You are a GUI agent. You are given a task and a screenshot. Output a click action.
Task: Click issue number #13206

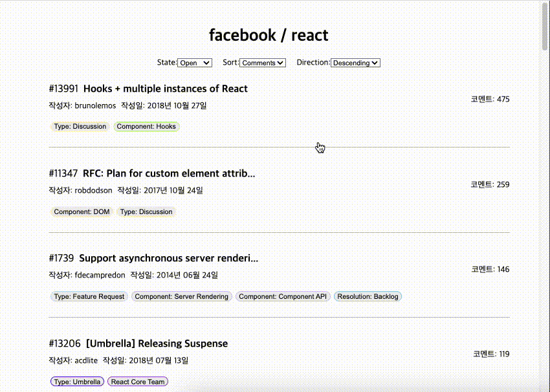point(65,343)
